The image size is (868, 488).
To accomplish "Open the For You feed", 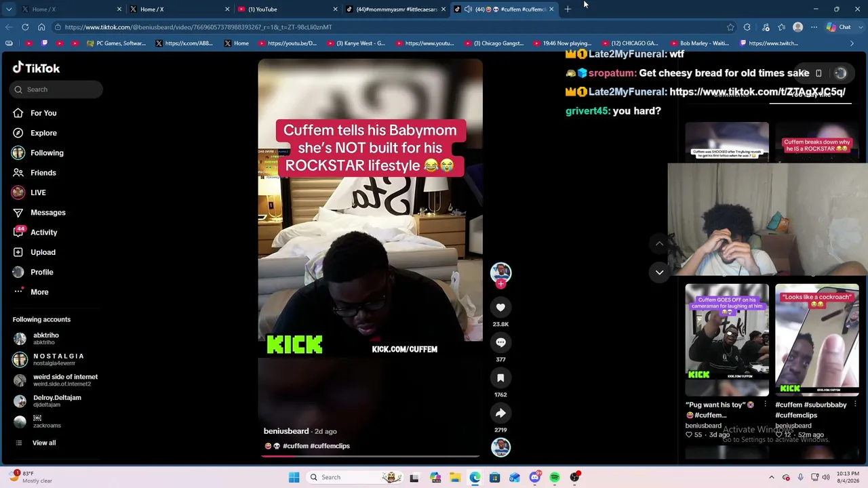I will (43, 113).
